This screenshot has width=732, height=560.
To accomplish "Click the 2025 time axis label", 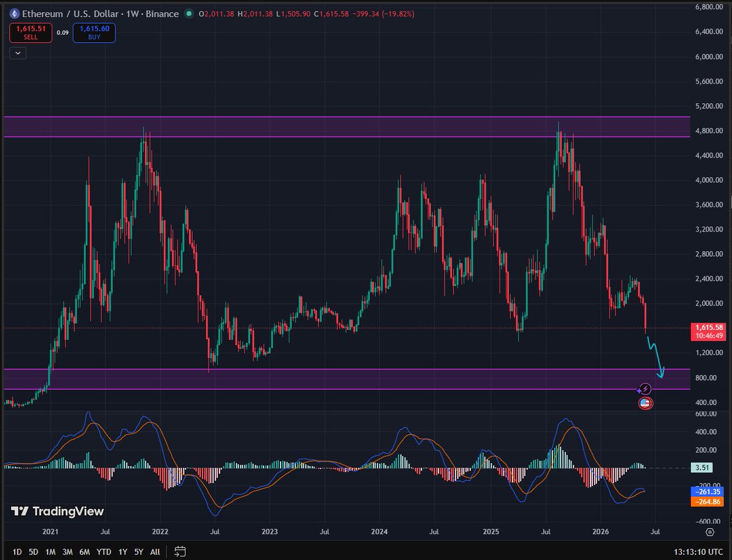I will click(x=491, y=532).
